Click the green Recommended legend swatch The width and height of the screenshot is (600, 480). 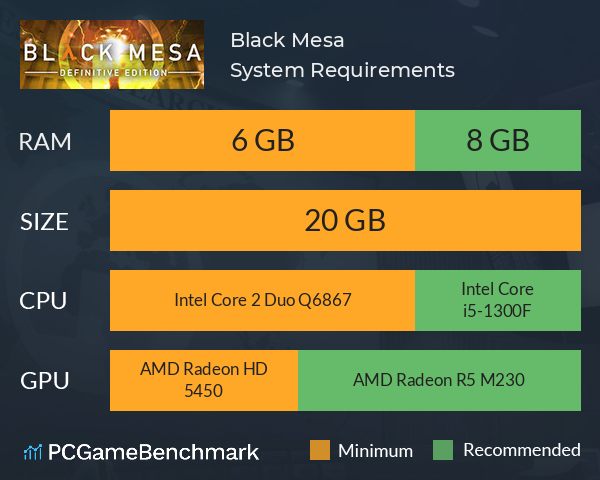tap(443, 450)
